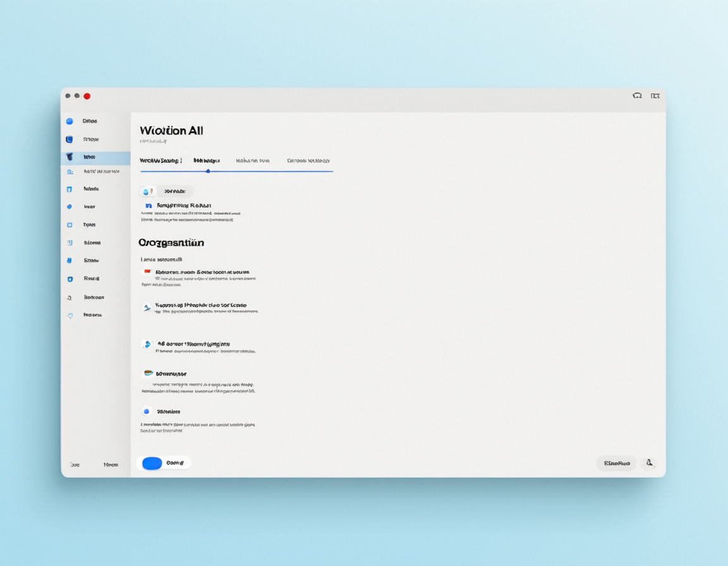Open the setting row with the blue swirl icon

(x=147, y=344)
